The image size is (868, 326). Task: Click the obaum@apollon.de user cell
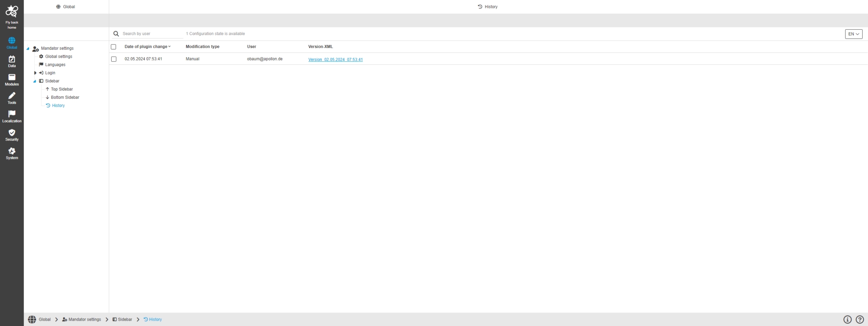[x=265, y=59]
